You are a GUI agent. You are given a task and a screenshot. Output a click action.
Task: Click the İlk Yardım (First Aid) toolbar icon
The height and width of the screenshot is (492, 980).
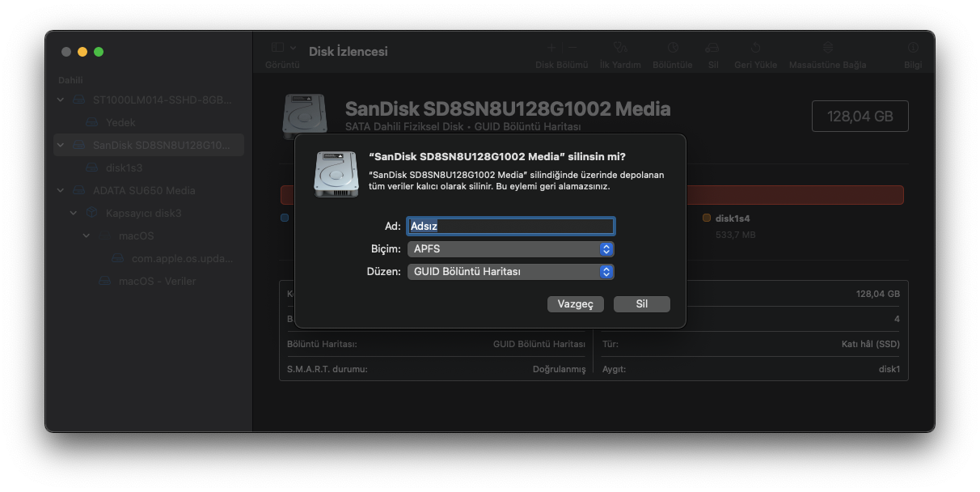click(x=620, y=49)
